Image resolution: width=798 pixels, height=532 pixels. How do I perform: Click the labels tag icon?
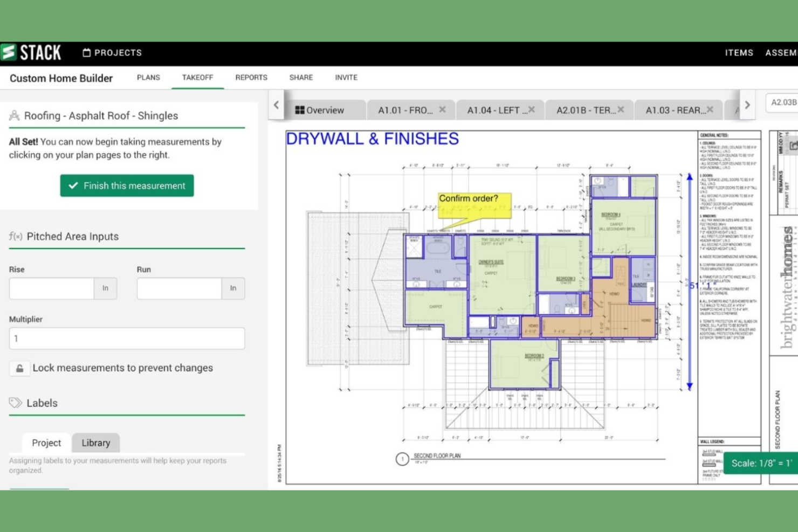point(15,403)
